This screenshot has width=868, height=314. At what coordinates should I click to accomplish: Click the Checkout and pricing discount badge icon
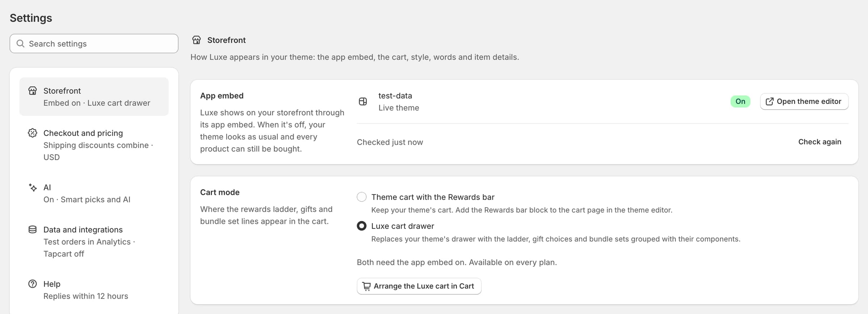pos(33,133)
